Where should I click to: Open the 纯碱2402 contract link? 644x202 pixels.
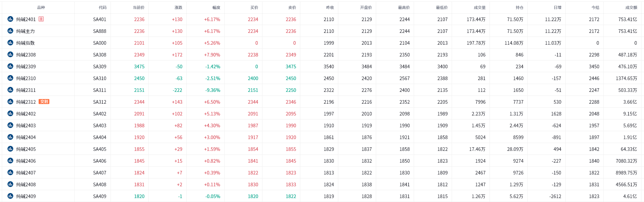coord(26,114)
